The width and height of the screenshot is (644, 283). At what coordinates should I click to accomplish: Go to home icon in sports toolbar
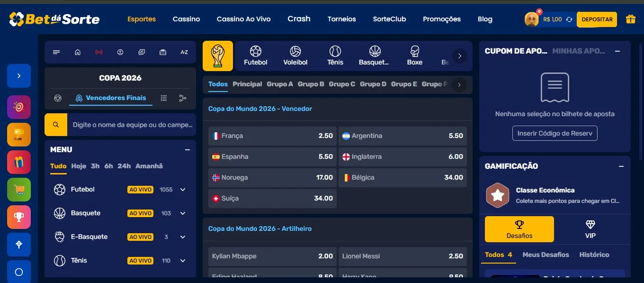(78, 52)
